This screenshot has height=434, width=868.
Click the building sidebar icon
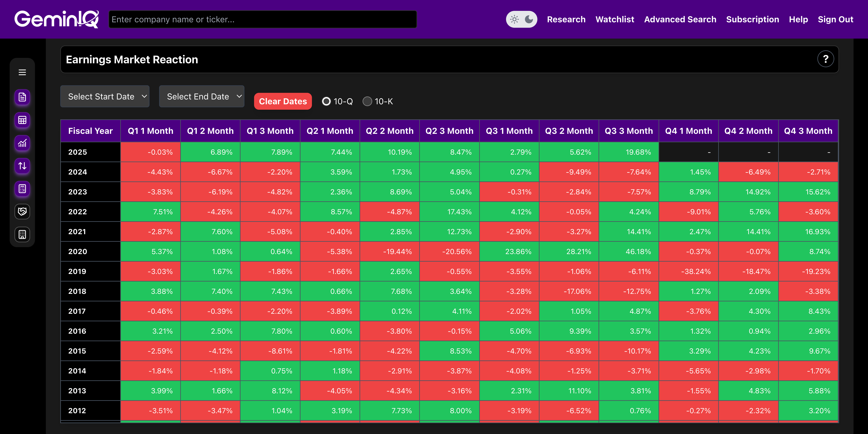(x=22, y=234)
